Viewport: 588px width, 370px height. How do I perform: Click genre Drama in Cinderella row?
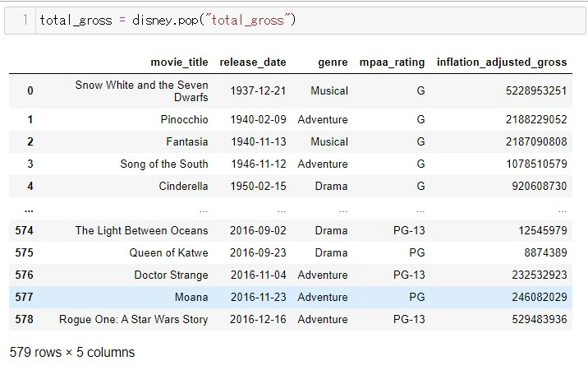pos(331,186)
